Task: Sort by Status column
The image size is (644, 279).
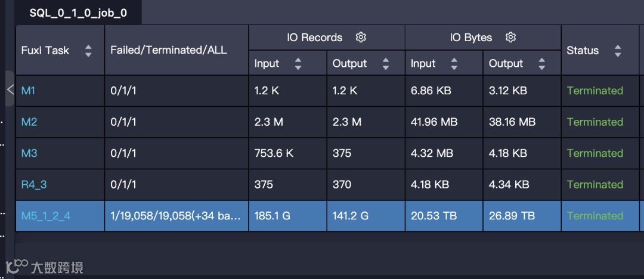Action: pyautogui.click(x=617, y=51)
